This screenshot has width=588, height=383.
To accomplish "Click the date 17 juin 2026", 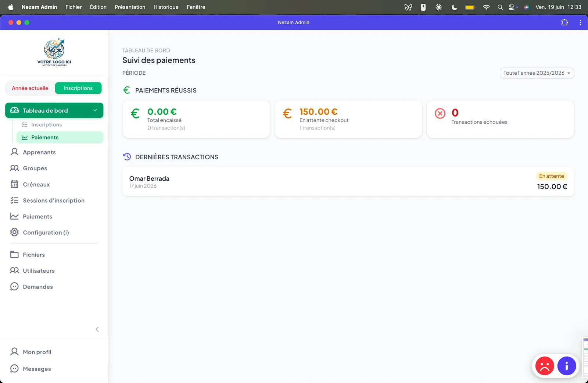I will coord(143,186).
